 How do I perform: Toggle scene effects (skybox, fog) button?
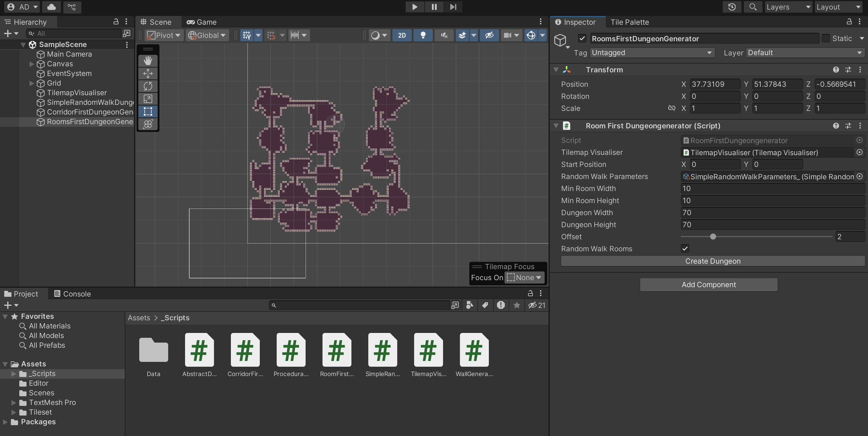click(x=462, y=35)
